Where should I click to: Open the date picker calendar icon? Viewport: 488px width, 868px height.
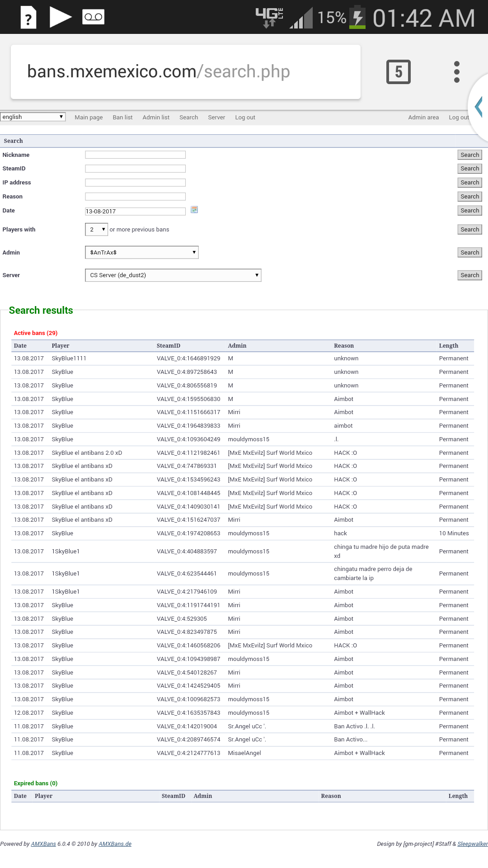click(x=194, y=210)
